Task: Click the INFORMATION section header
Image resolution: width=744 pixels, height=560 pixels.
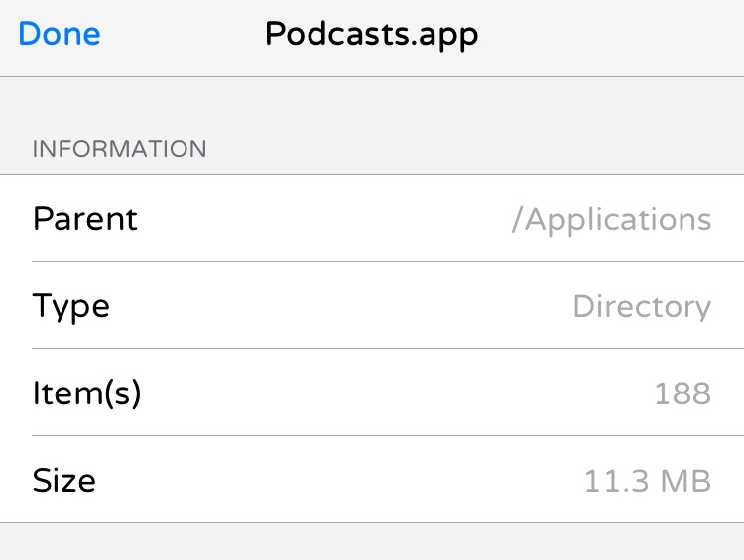Action: click(119, 149)
